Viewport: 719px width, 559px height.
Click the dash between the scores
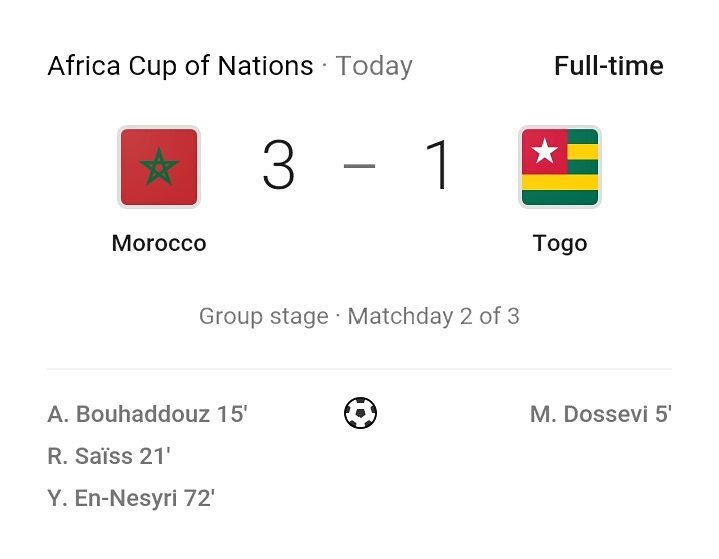(360, 166)
